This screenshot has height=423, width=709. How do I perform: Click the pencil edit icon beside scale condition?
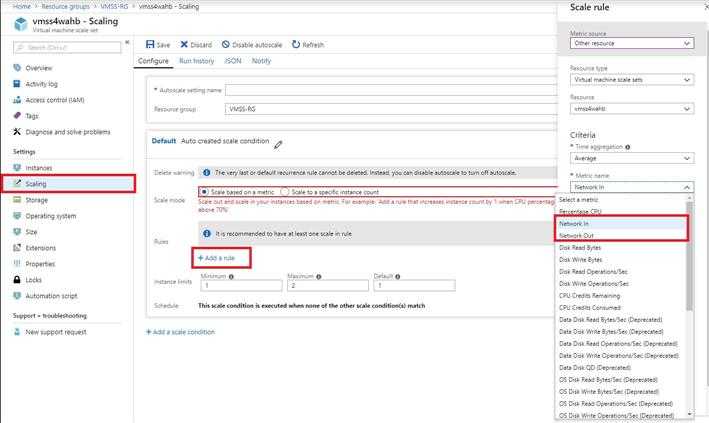(278, 145)
